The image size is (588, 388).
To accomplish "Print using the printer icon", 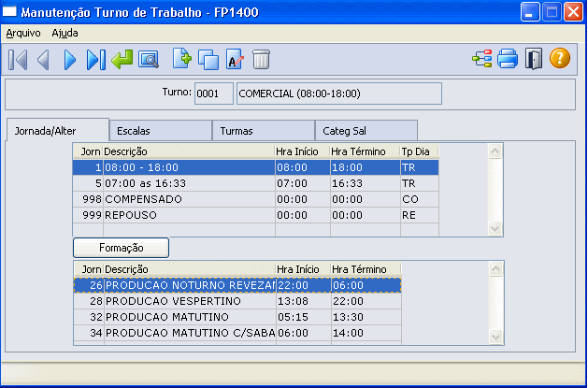I will coord(508,59).
